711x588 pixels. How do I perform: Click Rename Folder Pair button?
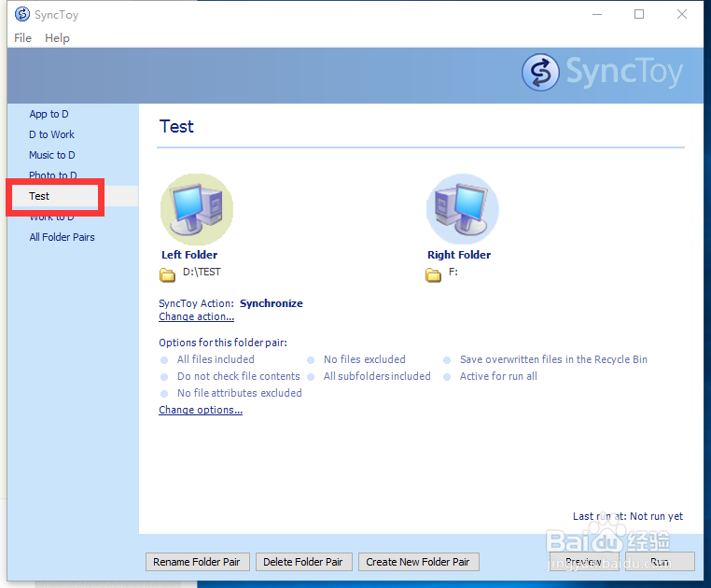pos(197,562)
